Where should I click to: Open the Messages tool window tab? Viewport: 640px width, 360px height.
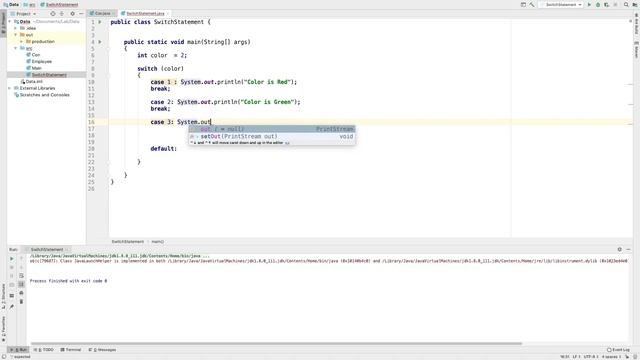(102, 350)
